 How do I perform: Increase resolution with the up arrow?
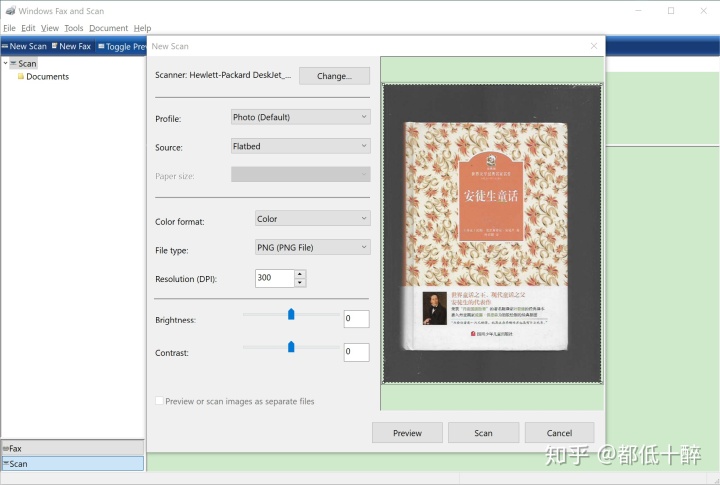[300, 274]
